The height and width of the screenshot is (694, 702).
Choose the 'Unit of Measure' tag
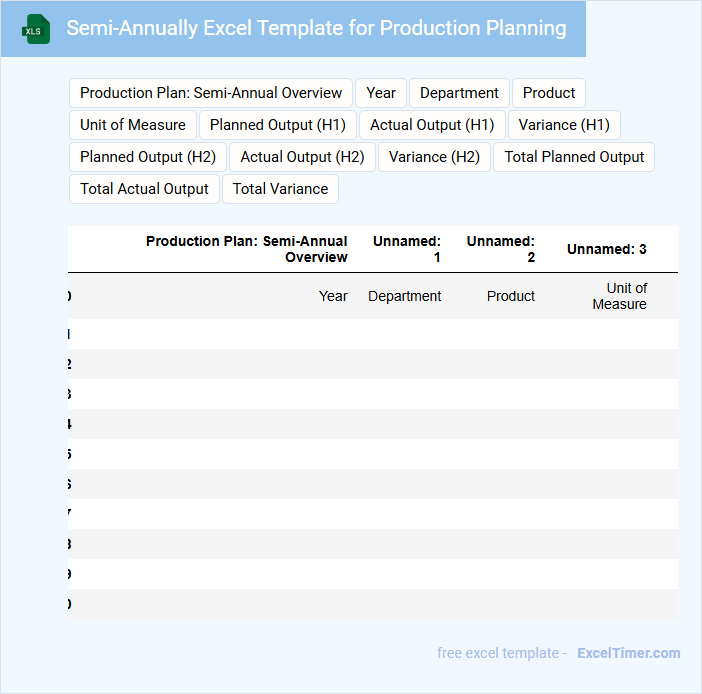tap(133, 125)
